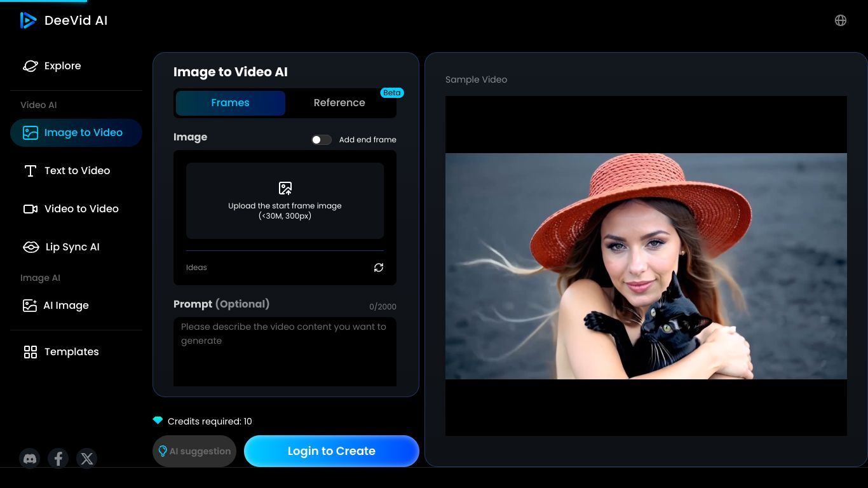Open Discord via the sidebar icon

(30, 458)
